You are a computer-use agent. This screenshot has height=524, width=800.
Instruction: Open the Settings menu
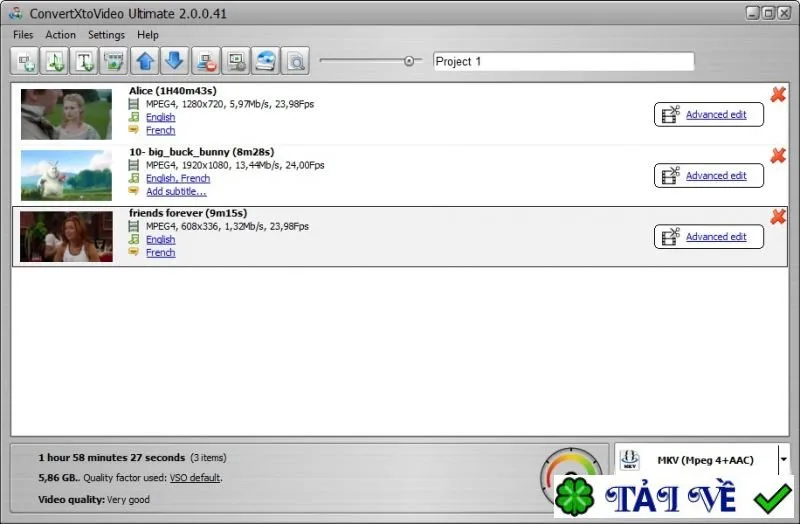pyautogui.click(x=106, y=35)
